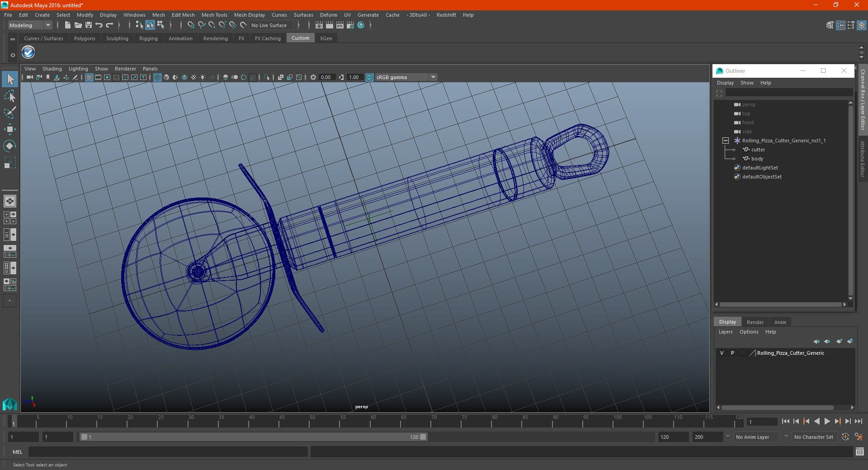Open the sRGB gamma dropdown
868x470 pixels.
pyautogui.click(x=406, y=77)
